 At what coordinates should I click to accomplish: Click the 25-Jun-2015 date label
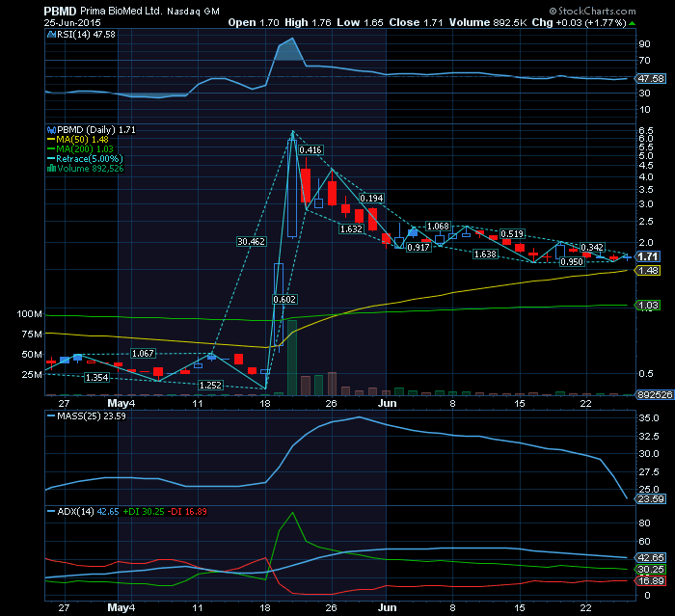point(72,23)
